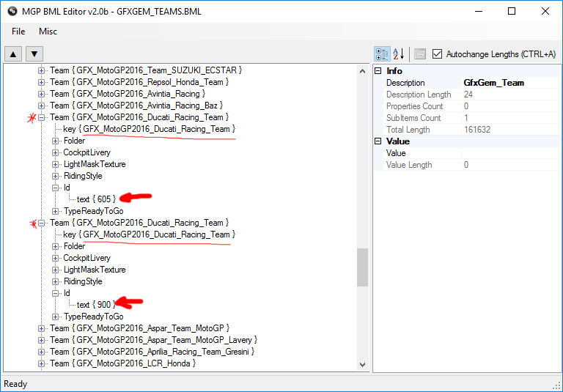
Task: Expand Team Aprilia_Racing_Team_Gresini node
Action: [x=41, y=352]
